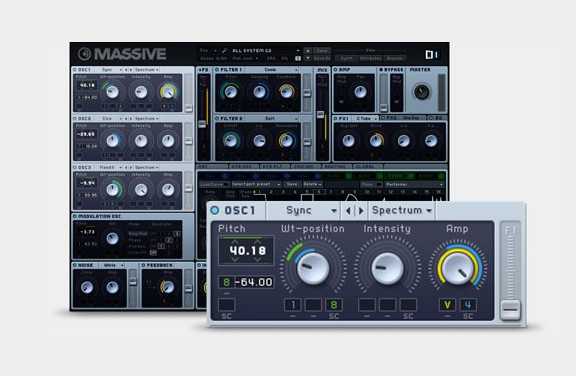This screenshot has width=576, height=376.
Task: Toggle Noise section power button
Action: tap(75, 265)
